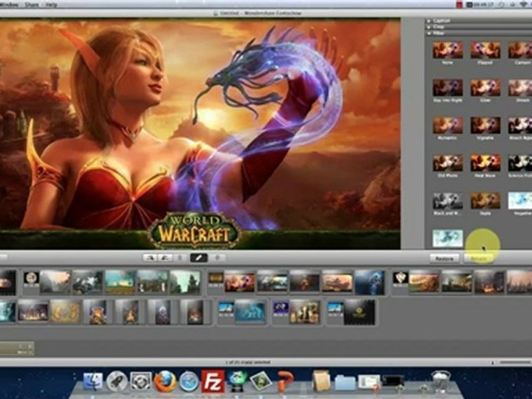Image resolution: width=532 pixels, height=399 pixels.
Task: Open the blue folder stack in the Dock
Action: (x=345, y=382)
